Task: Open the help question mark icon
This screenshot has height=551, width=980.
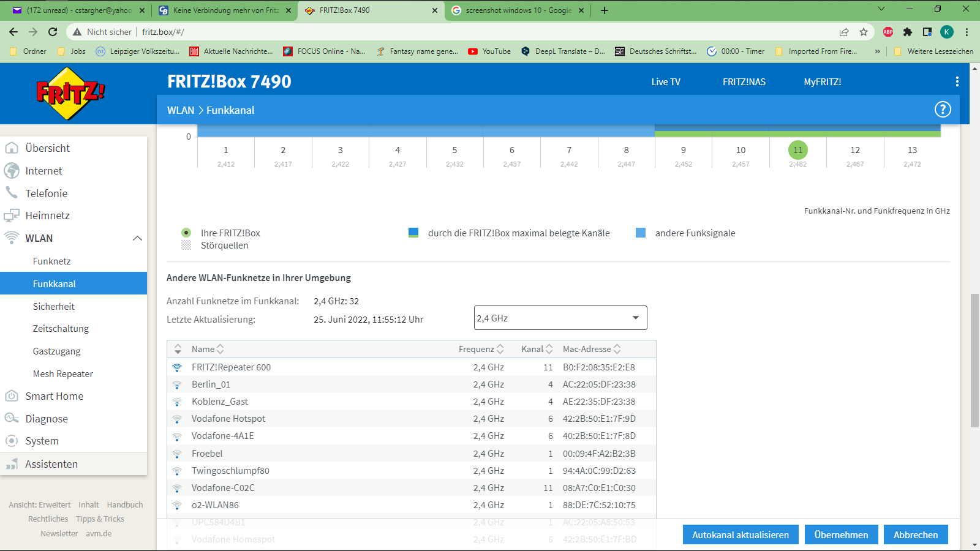Action: [x=943, y=110]
